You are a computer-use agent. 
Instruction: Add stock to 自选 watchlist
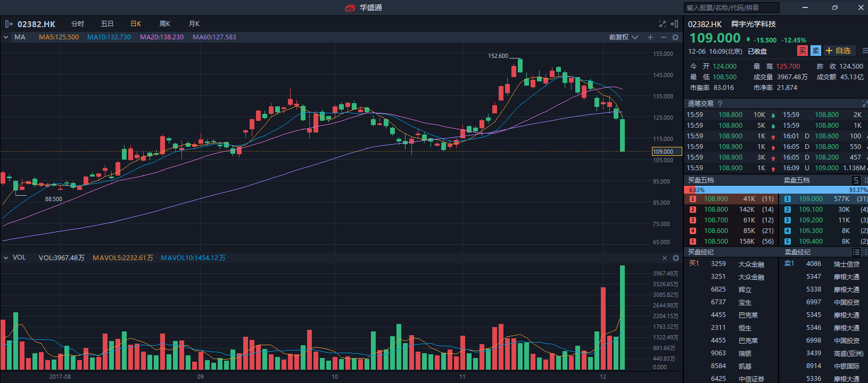click(839, 51)
